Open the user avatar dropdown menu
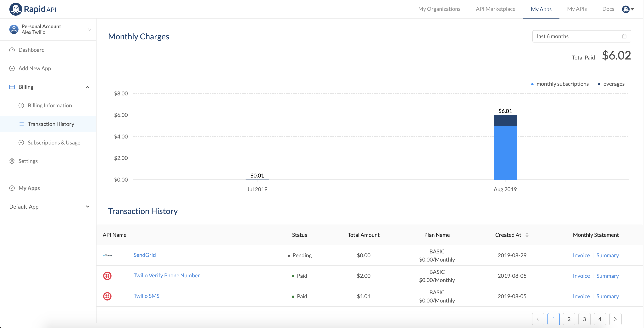Image resolution: width=644 pixels, height=328 pixels. [x=628, y=9]
